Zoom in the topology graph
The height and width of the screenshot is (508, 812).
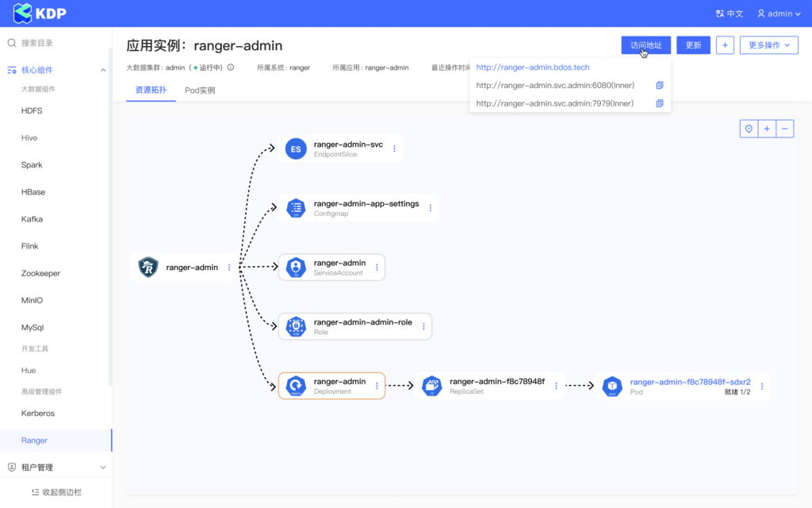(x=767, y=129)
